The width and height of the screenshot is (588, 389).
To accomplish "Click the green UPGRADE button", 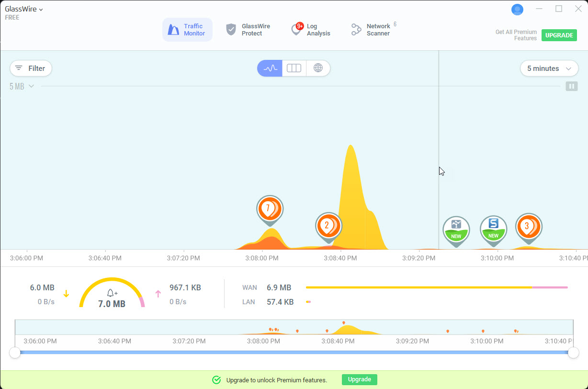I will (559, 35).
